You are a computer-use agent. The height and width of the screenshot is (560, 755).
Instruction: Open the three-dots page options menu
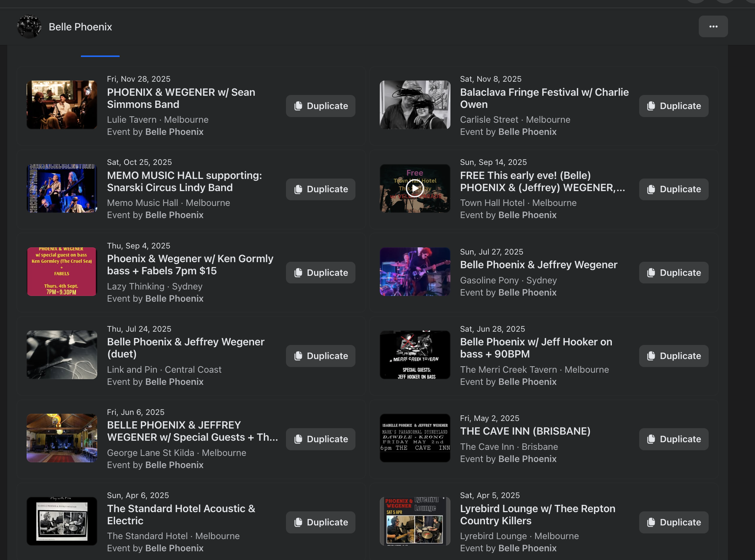pos(713,27)
